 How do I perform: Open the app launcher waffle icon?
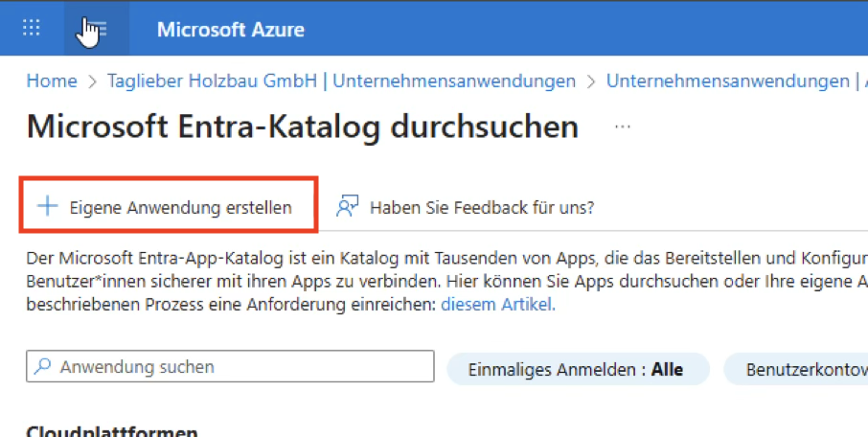31,28
